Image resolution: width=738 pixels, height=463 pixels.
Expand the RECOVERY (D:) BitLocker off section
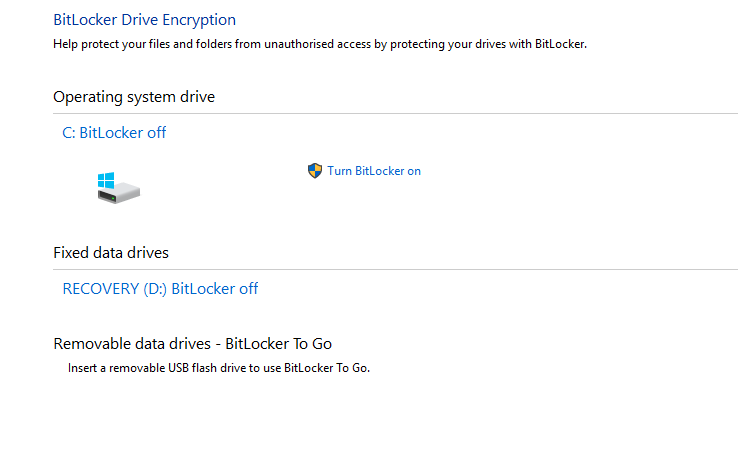(160, 288)
